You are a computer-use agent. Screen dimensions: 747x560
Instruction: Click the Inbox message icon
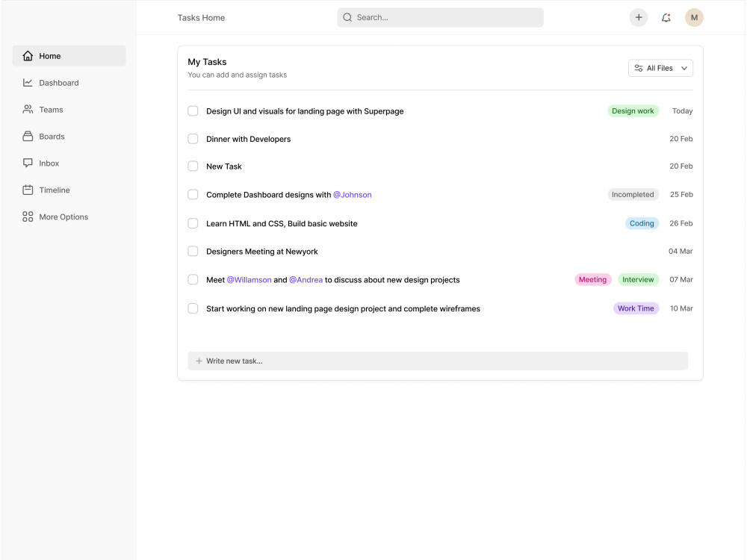28,163
